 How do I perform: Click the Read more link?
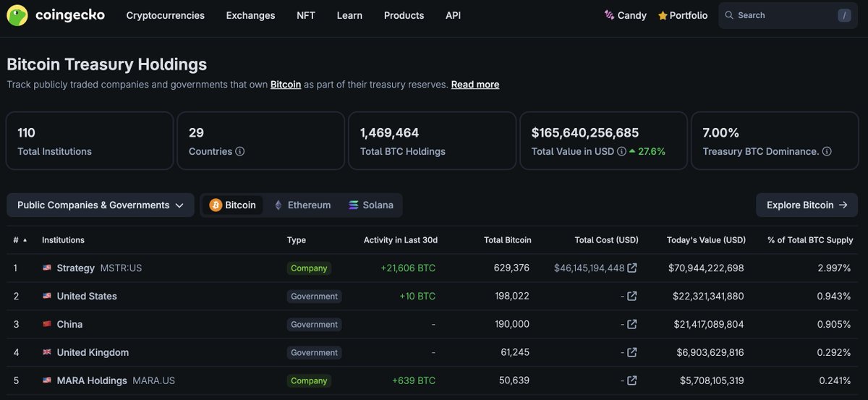coord(475,85)
